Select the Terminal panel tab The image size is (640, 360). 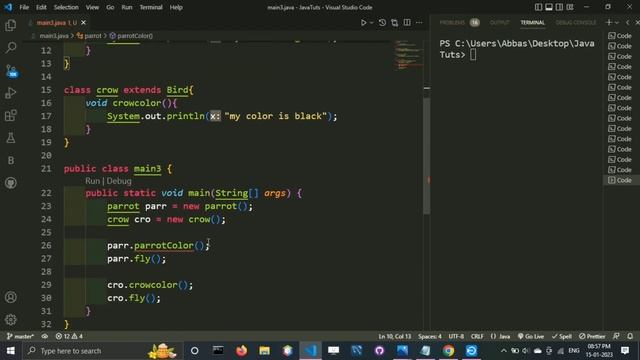click(532, 22)
